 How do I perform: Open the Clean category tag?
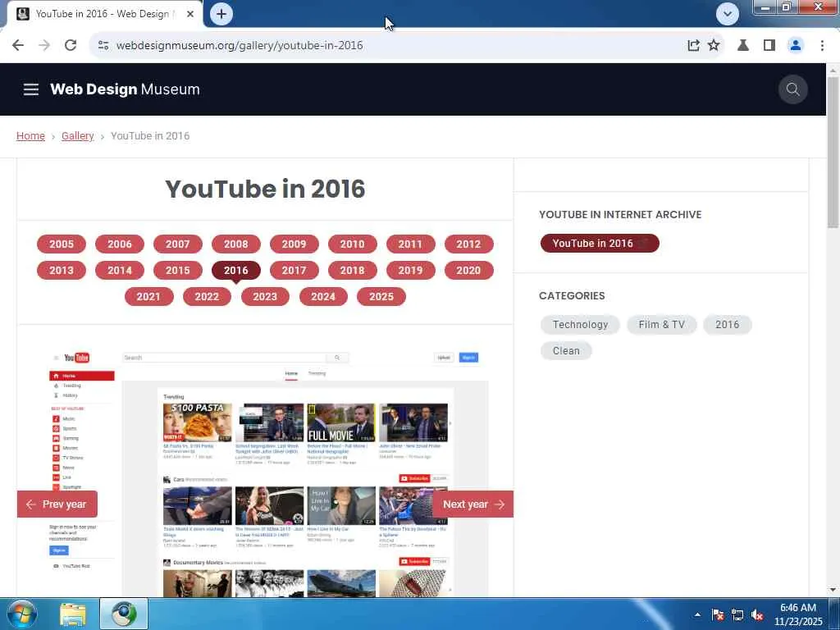pos(566,351)
